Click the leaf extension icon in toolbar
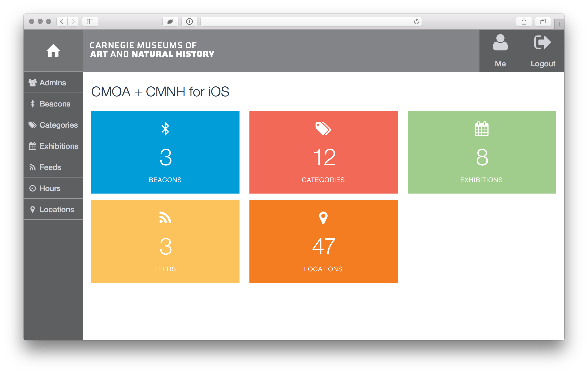Viewport: 588px width, 374px height. pos(170,22)
